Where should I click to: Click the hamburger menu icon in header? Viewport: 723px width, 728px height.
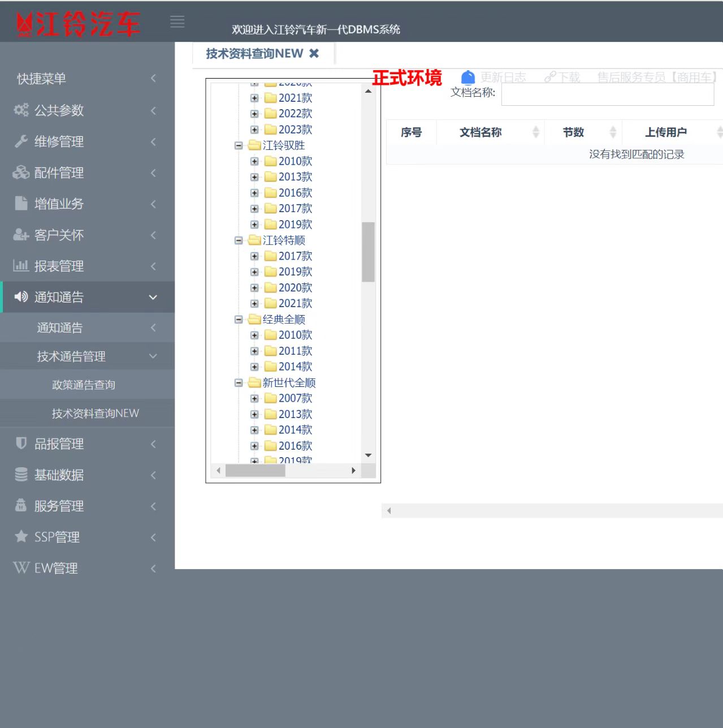(177, 22)
